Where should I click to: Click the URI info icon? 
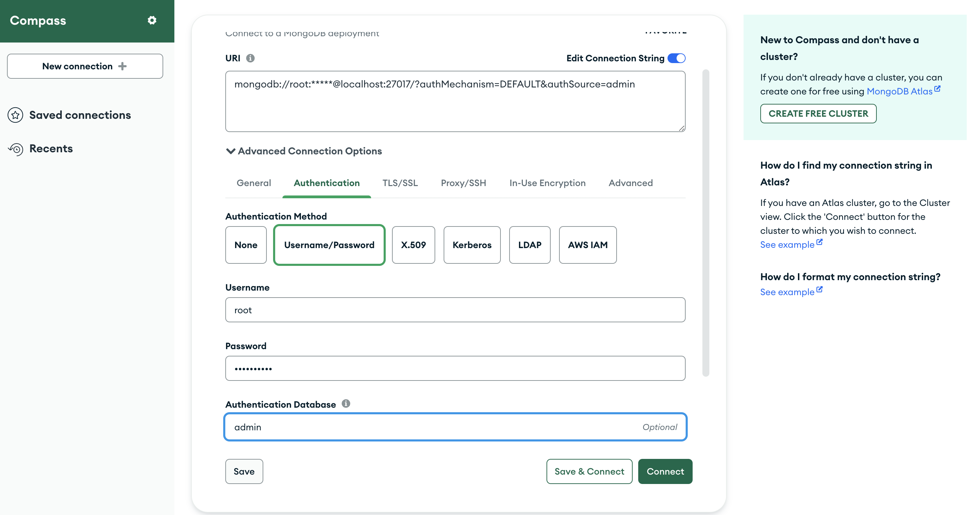coord(250,58)
